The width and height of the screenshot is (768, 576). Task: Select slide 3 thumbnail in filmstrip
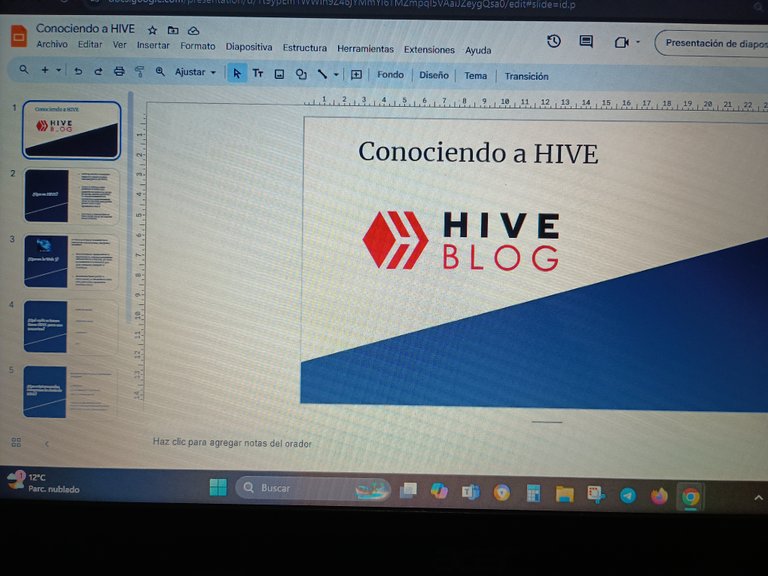(72, 262)
